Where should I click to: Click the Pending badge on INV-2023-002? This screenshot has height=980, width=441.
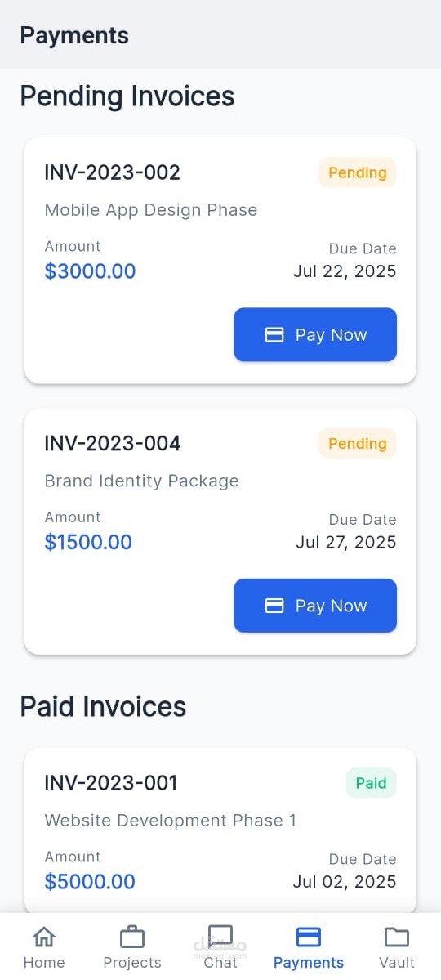point(358,172)
